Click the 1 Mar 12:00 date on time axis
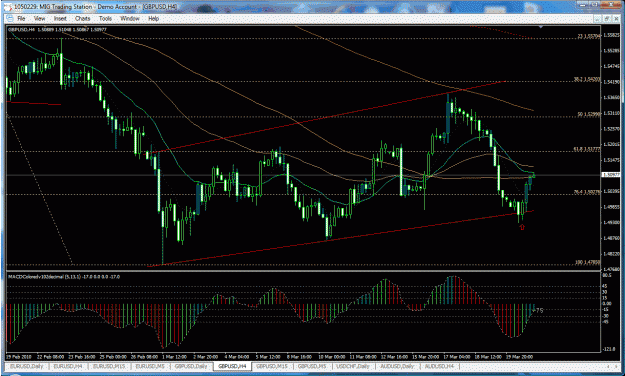Viewport: 625px width, 376px height. point(175,356)
